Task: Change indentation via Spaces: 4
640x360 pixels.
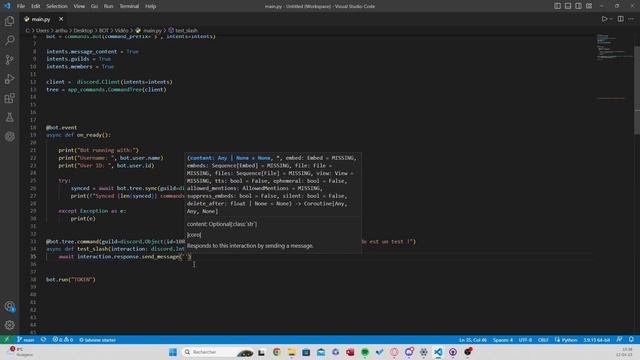Action: 502,340
